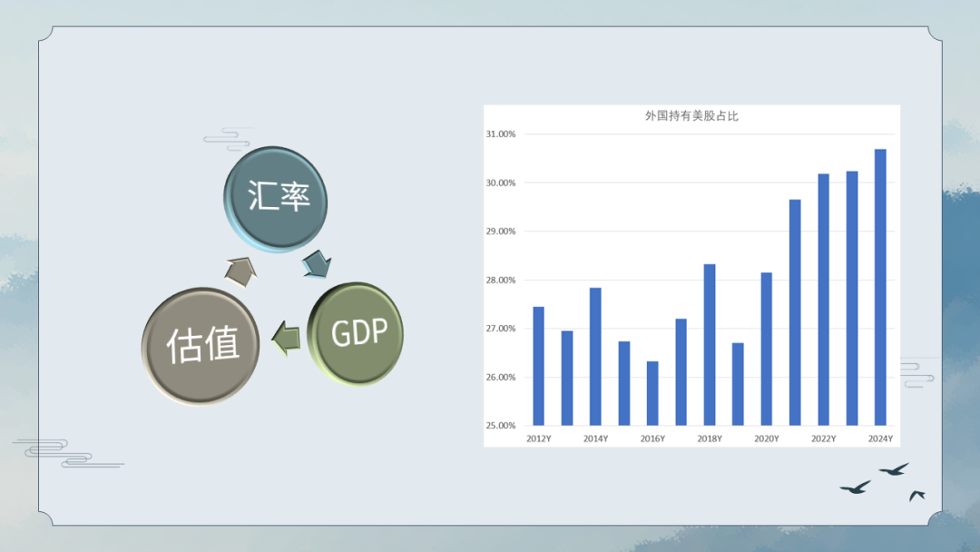
Task: Click the arrow from 汇率 to GDP
Action: coord(318,263)
